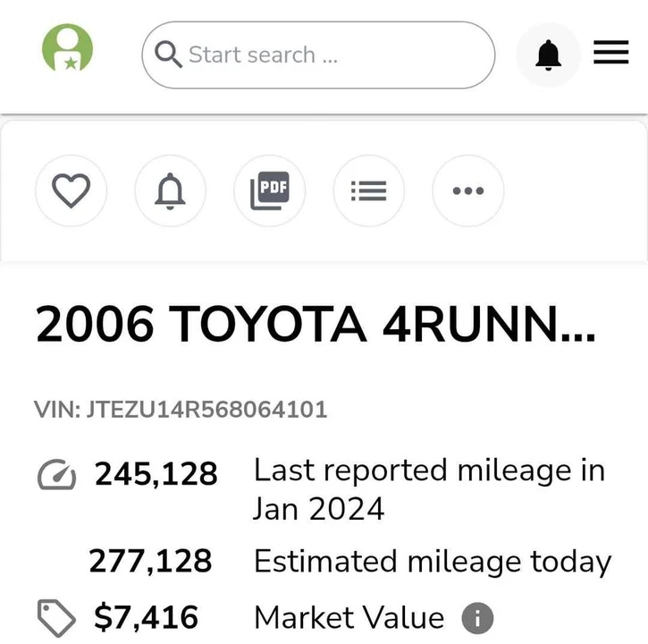
Task: Click Last reported mileage in Jan 2024
Action: (429, 489)
